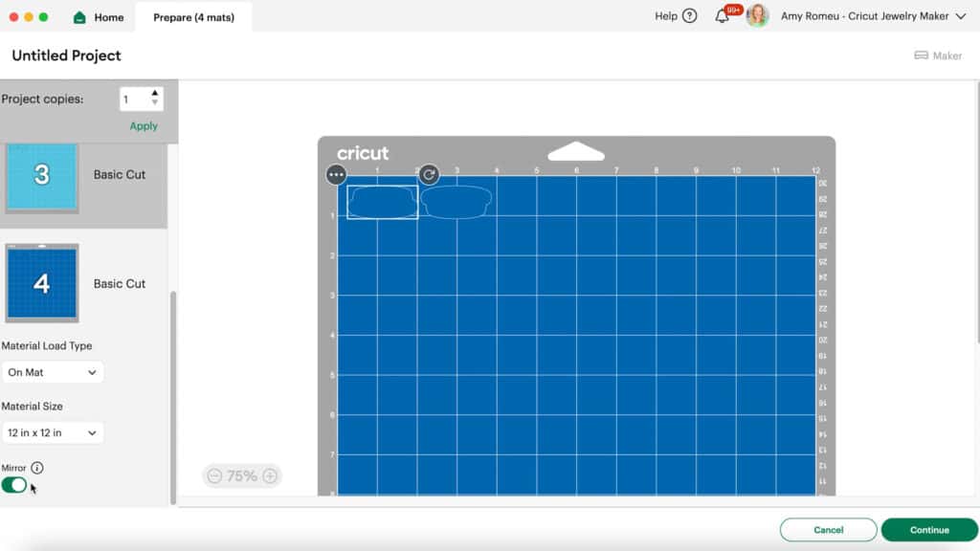Turn off the Mirror toggle
This screenshot has height=551, width=980.
(13, 485)
